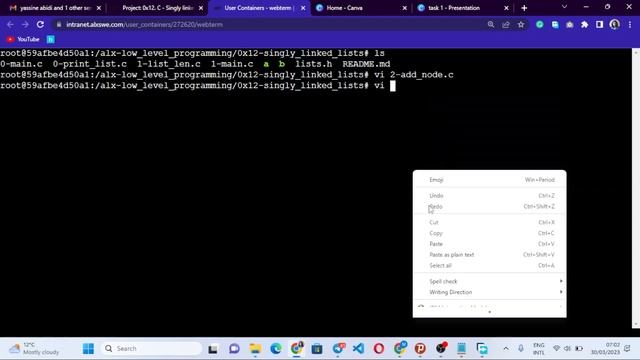Open Visual Studio Code from the taskbar
The width and height of the screenshot is (640, 360).
click(x=358, y=349)
